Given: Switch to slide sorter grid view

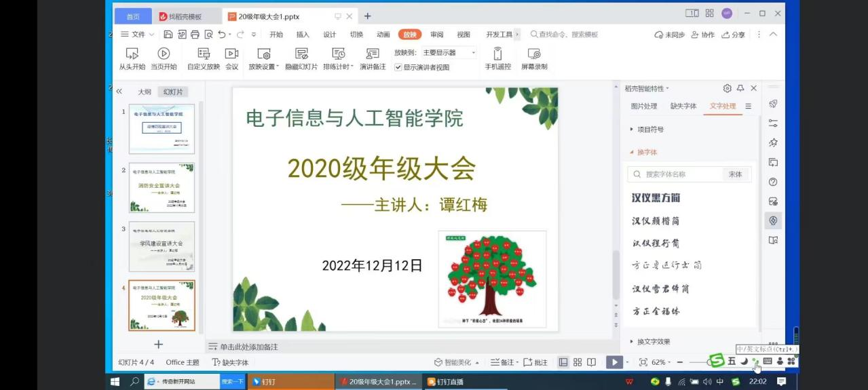Looking at the screenshot, I should point(578,362).
